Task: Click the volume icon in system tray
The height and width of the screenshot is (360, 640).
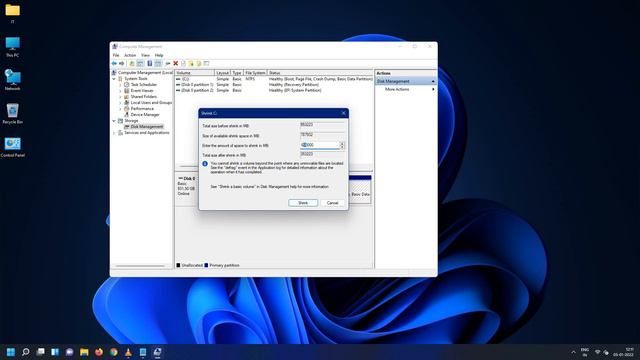Action: [606, 352]
